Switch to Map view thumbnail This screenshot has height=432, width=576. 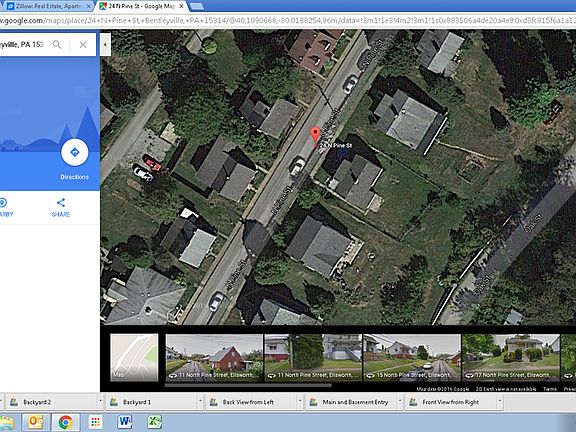(x=134, y=357)
